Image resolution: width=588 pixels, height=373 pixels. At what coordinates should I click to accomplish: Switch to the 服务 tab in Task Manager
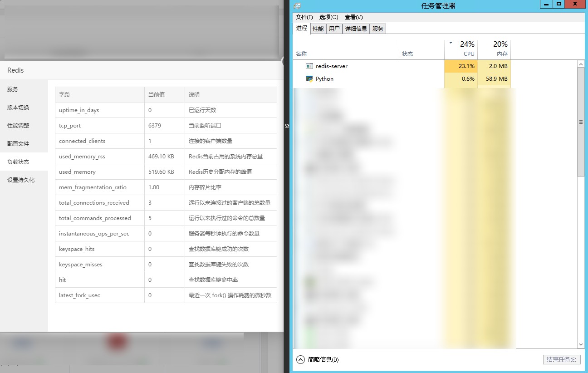378,29
